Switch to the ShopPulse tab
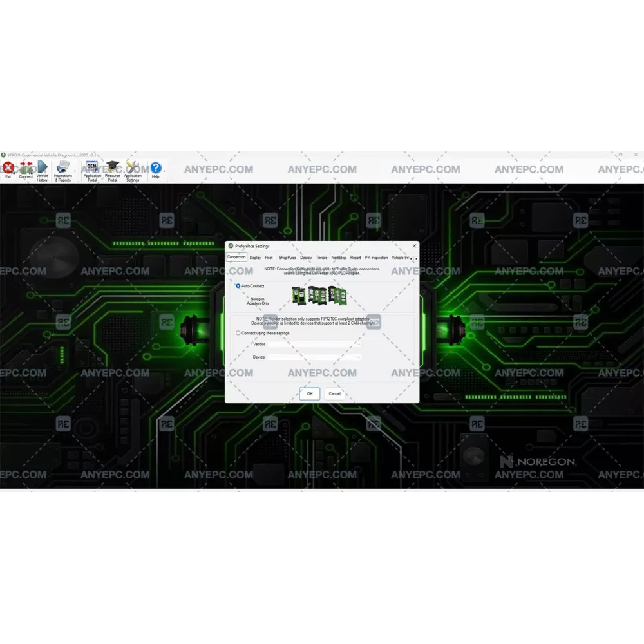The height and width of the screenshot is (644, 644). coord(287,258)
